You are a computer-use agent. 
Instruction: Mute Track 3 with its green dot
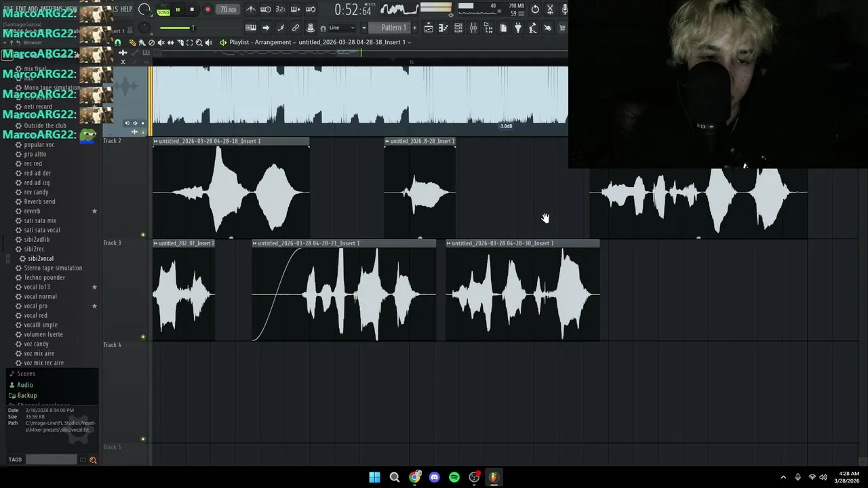[143, 337]
